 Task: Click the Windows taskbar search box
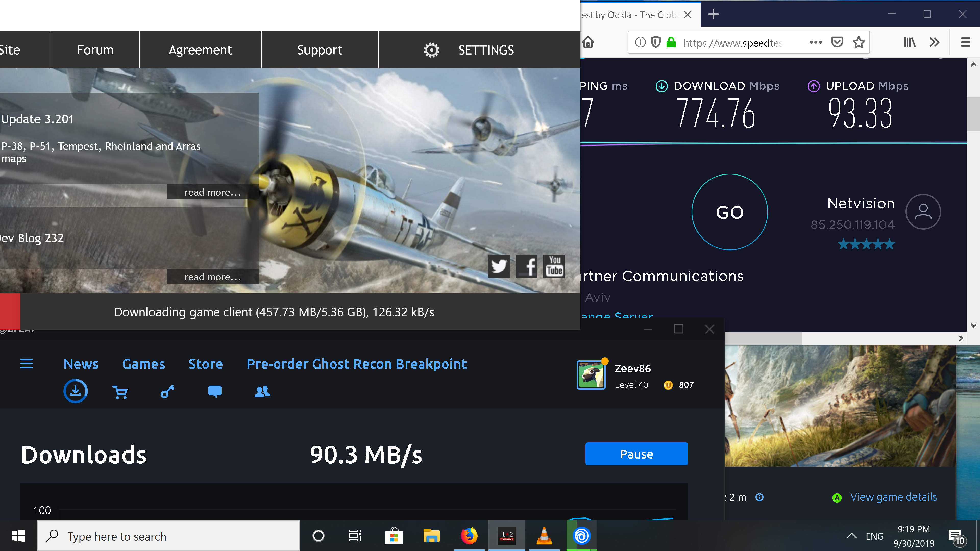point(168,536)
